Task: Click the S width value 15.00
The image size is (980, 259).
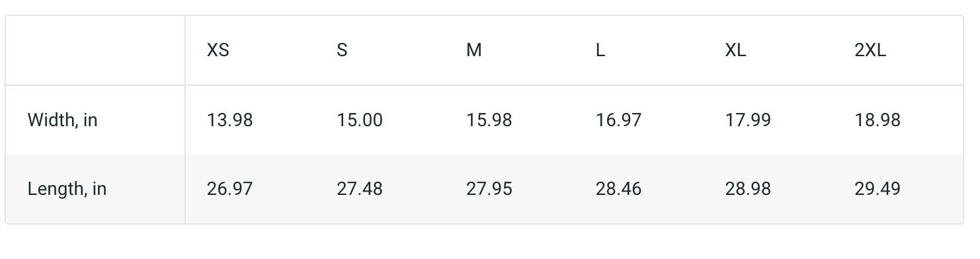Action: tap(359, 120)
